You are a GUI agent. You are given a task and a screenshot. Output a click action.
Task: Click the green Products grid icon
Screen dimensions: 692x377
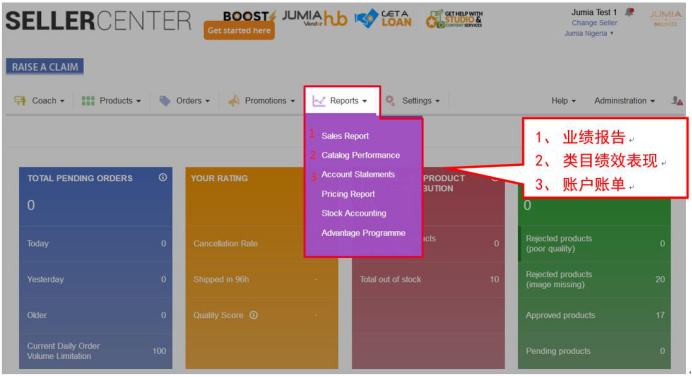(x=88, y=101)
